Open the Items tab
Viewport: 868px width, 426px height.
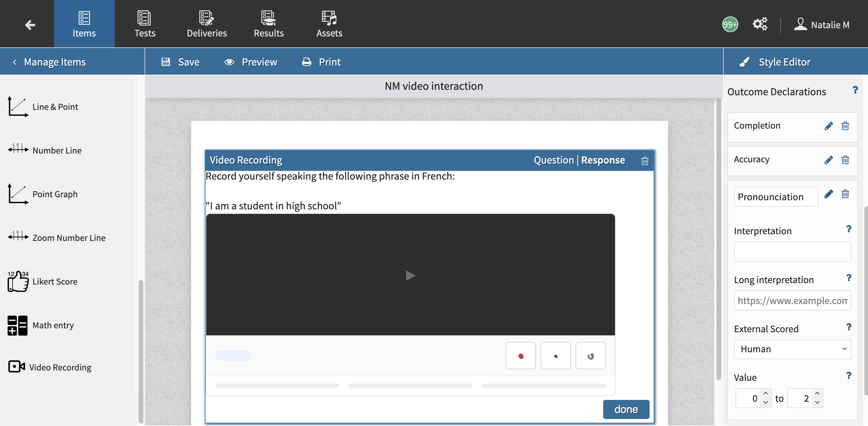tap(84, 24)
